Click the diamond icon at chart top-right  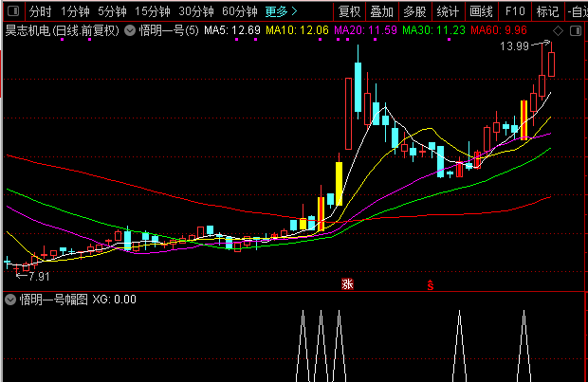click(x=558, y=31)
